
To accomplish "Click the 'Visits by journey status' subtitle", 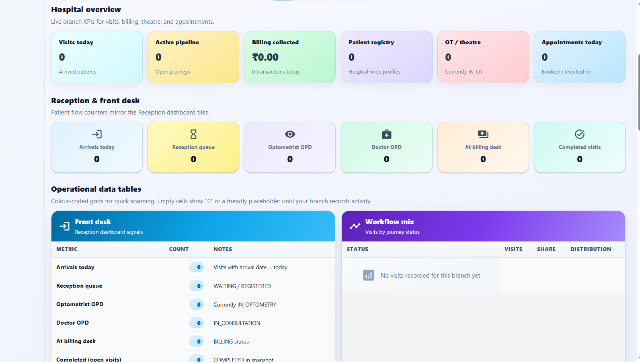I will pyautogui.click(x=392, y=232).
